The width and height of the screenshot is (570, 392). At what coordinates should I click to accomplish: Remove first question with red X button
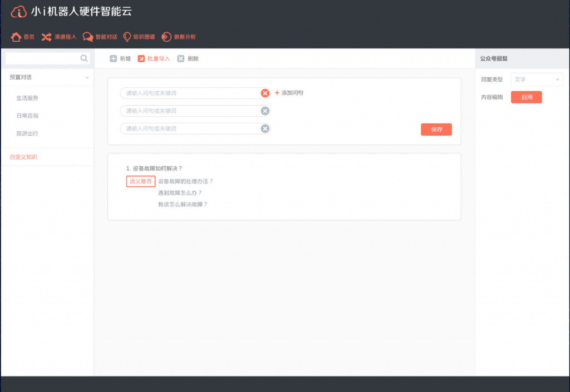coord(265,93)
